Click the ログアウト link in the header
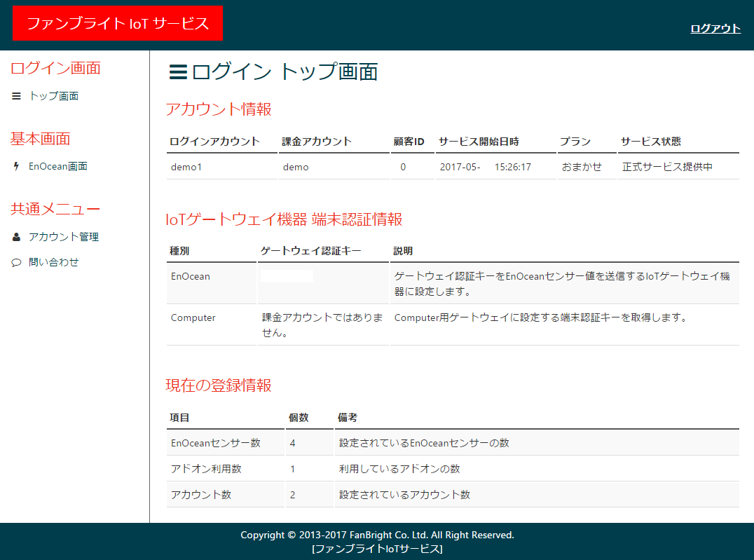This screenshot has width=754, height=560. (715, 28)
